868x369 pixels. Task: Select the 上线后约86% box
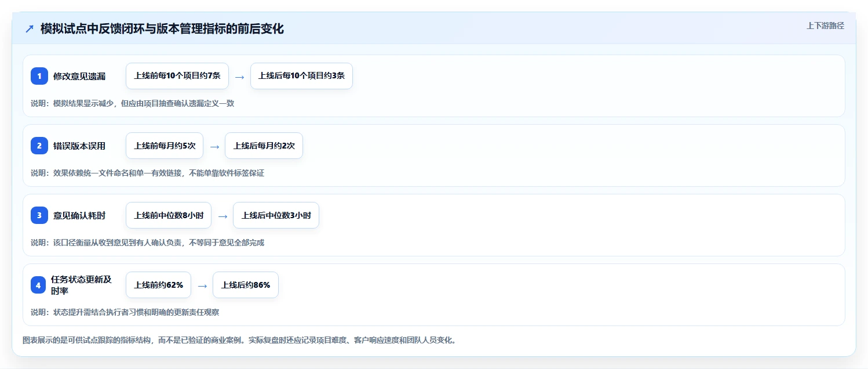(246, 285)
